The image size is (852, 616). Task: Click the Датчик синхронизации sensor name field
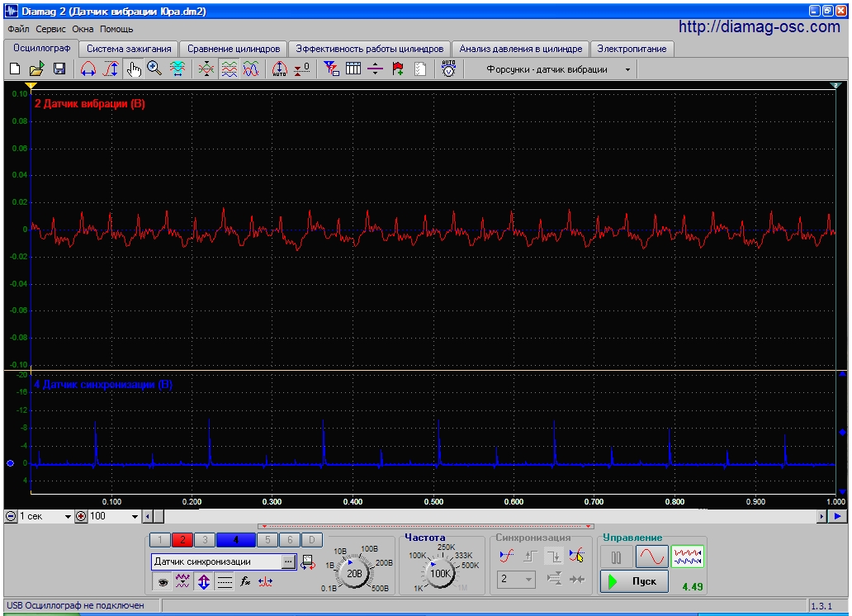(216, 562)
